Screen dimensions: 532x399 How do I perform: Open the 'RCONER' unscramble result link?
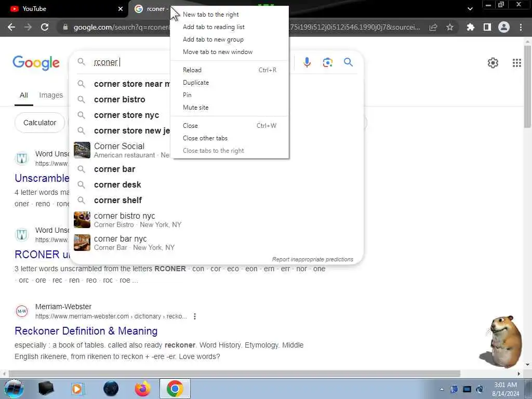coord(42,255)
